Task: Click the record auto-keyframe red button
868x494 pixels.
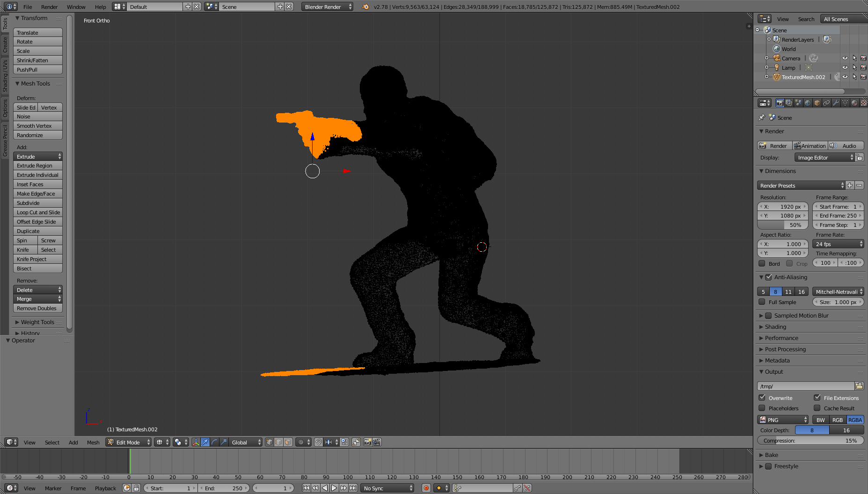Action: point(426,488)
